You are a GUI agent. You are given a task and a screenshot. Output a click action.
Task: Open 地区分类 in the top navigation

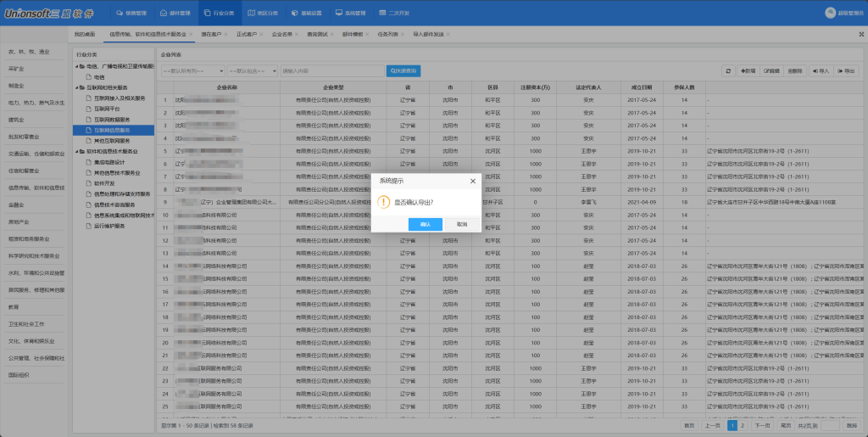pyautogui.click(x=263, y=13)
